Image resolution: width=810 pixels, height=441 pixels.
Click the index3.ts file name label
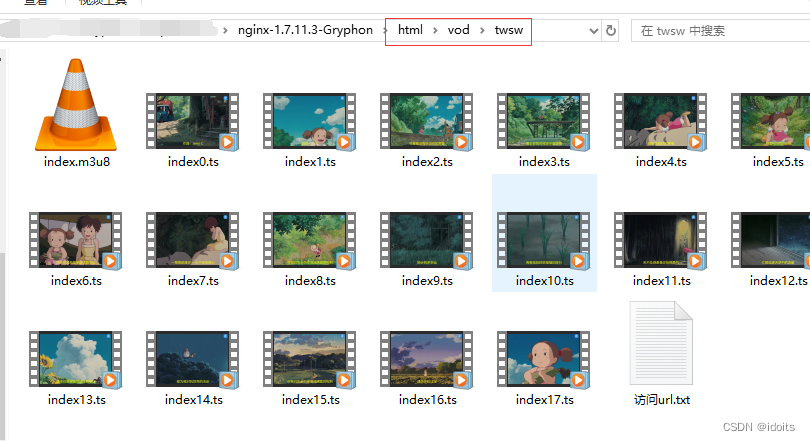coord(544,162)
